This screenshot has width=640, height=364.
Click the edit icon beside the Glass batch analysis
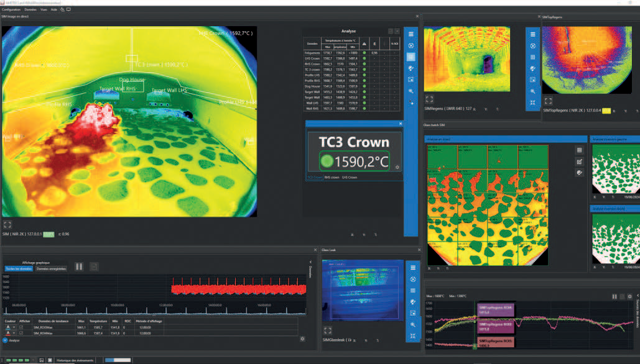579,162
